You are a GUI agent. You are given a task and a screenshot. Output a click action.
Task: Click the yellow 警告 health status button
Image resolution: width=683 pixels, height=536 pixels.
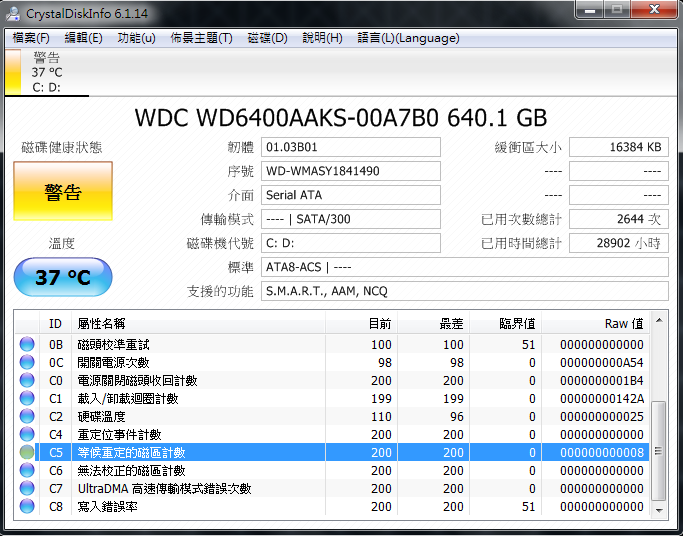click(63, 191)
